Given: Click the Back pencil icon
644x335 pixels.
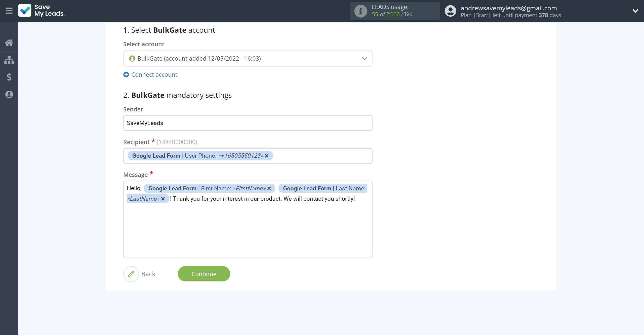Looking at the screenshot, I should (x=131, y=274).
